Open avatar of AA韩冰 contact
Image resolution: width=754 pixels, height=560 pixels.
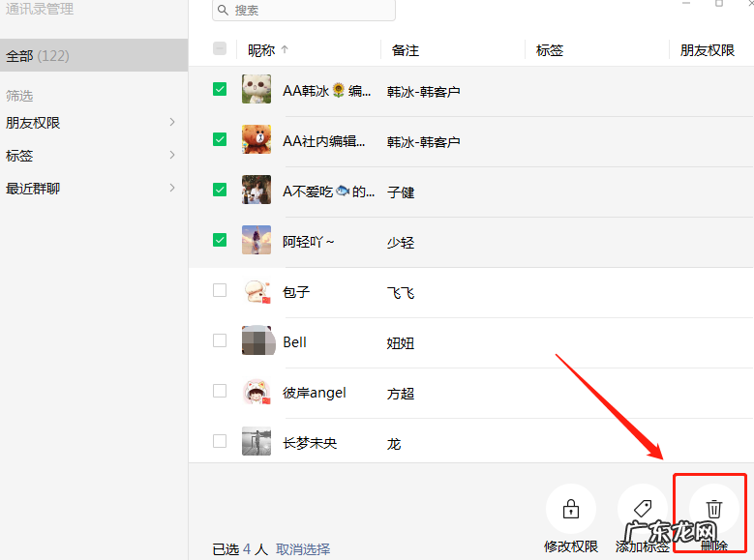[256, 89]
